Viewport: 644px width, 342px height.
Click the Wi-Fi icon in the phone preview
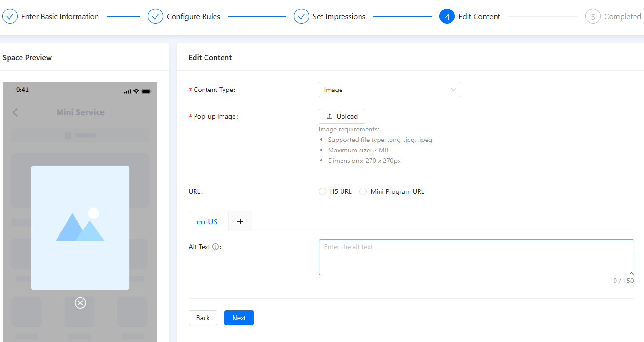pyautogui.click(x=136, y=91)
